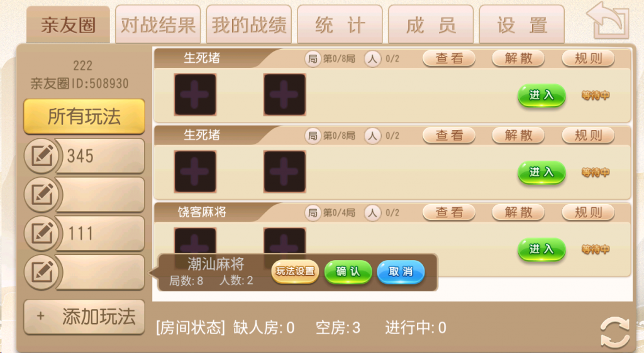Click the blue 取消 button in popup
Image resolution: width=644 pixels, height=353 pixels.
tap(401, 271)
